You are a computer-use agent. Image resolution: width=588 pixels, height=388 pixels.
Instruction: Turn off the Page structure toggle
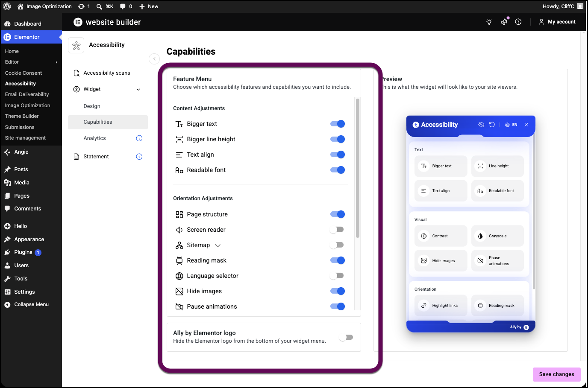click(x=338, y=214)
